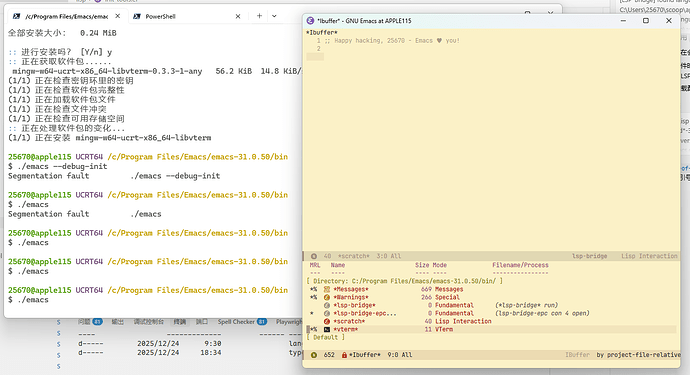Click the PowerShell tab's shell icon

[137, 16]
